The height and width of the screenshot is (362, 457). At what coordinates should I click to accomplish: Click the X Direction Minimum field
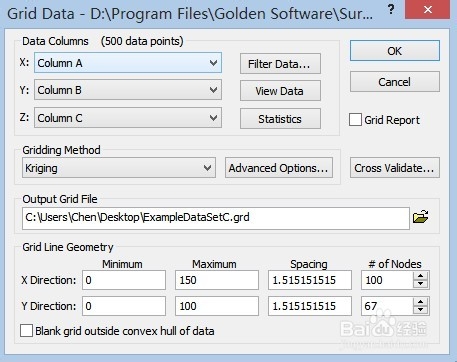click(x=124, y=280)
